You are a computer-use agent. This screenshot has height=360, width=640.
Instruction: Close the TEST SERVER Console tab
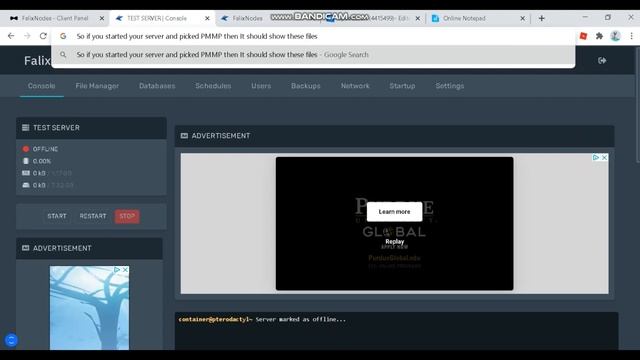coord(207,18)
